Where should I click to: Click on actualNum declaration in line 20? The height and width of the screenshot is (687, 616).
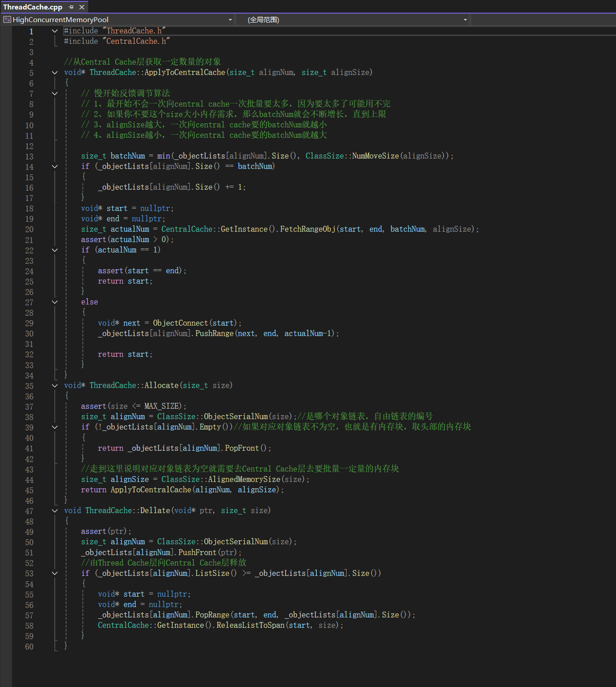point(130,229)
